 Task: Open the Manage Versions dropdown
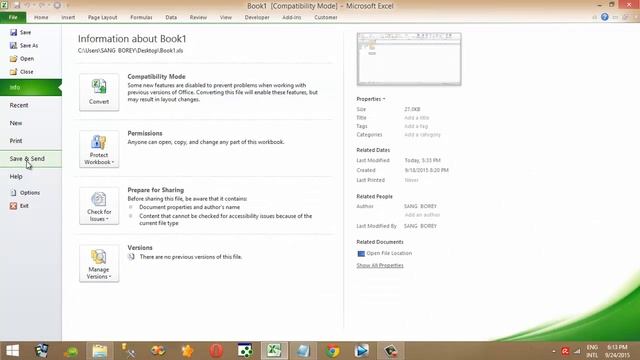tap(99, 264)
